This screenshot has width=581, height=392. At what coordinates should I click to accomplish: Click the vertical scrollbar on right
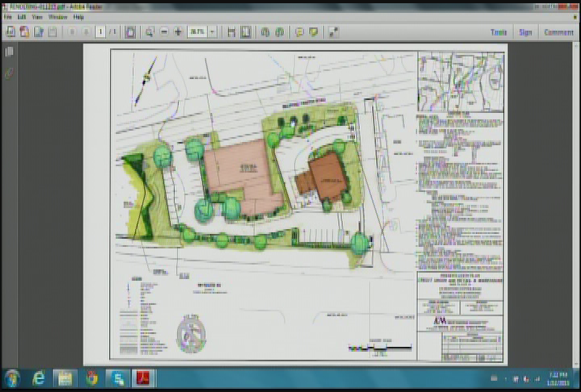click(575, 204)
